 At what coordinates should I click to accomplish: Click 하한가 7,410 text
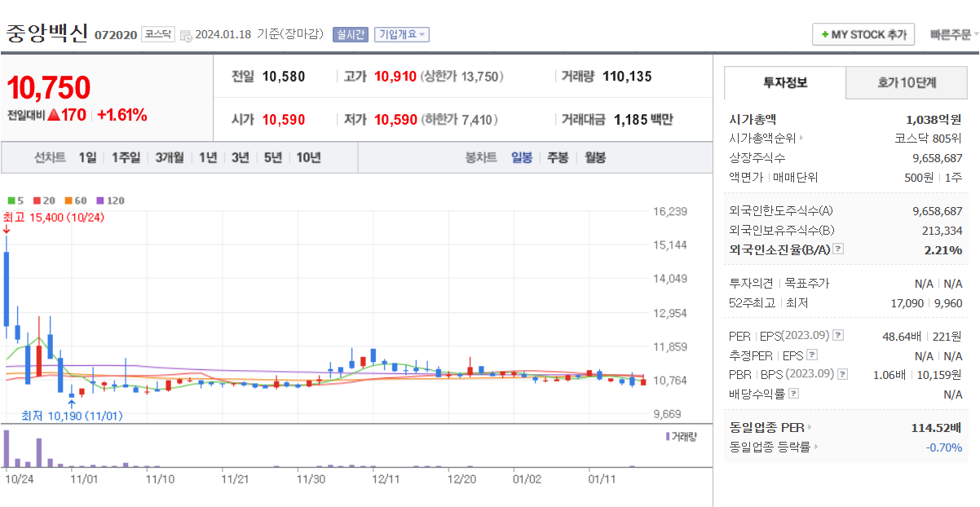459,120
